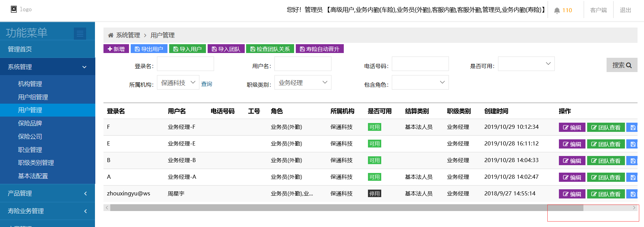The height and width of the screenshot is (227, 644).
Task: Click the horizontal scrollbar right arrow
Action: pyautogui.click(x=634, y=208)
